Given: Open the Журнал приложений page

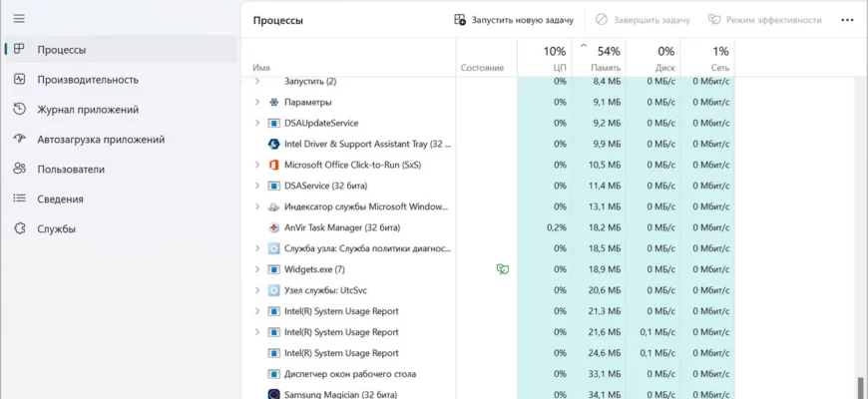Looking at the screenshot, I should coord(121,109).
